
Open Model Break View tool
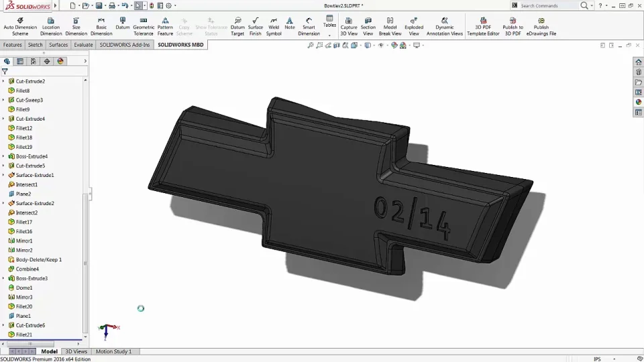click(390, 27)
